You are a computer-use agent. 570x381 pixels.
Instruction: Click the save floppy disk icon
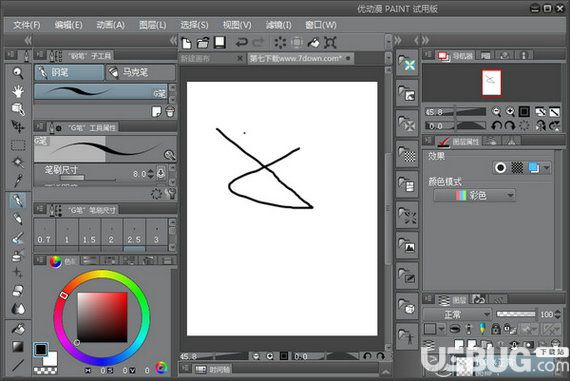pos(220,43)
